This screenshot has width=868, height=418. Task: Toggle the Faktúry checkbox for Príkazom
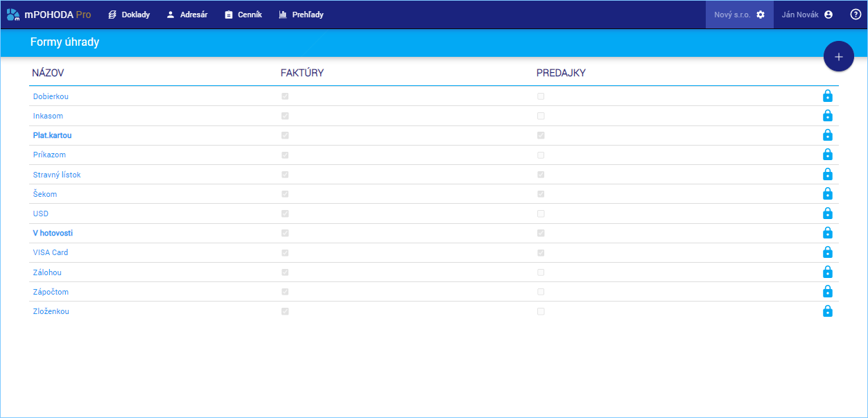(285, 155)
